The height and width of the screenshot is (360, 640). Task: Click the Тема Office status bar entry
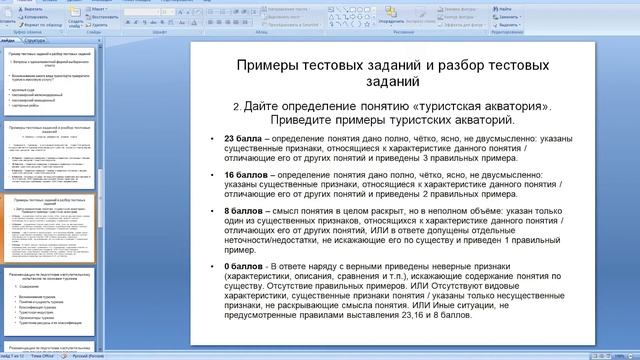(42, 356)
